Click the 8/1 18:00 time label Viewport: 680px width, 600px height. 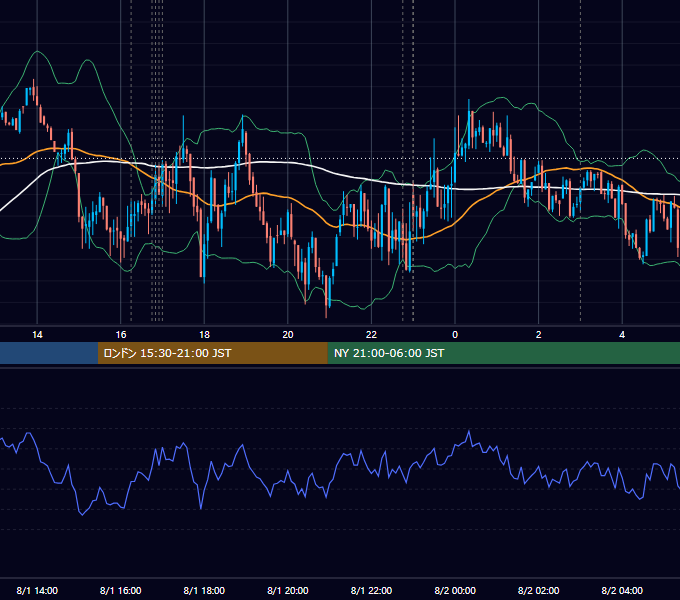point(204,590)
